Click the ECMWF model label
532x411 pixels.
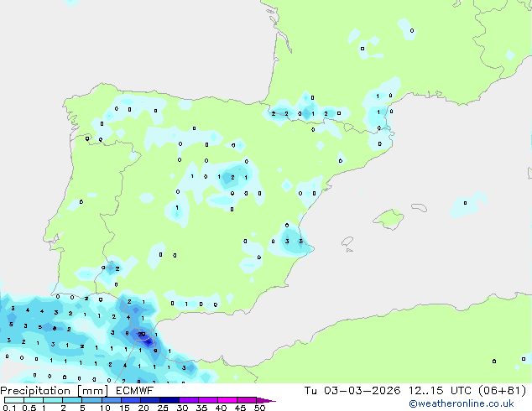135,391
